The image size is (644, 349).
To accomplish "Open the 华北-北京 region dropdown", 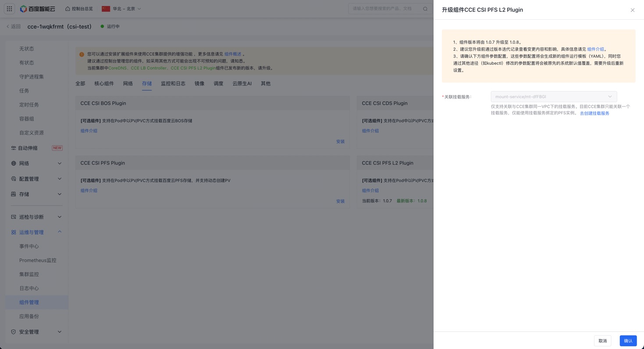I will (x=122, y=9).
